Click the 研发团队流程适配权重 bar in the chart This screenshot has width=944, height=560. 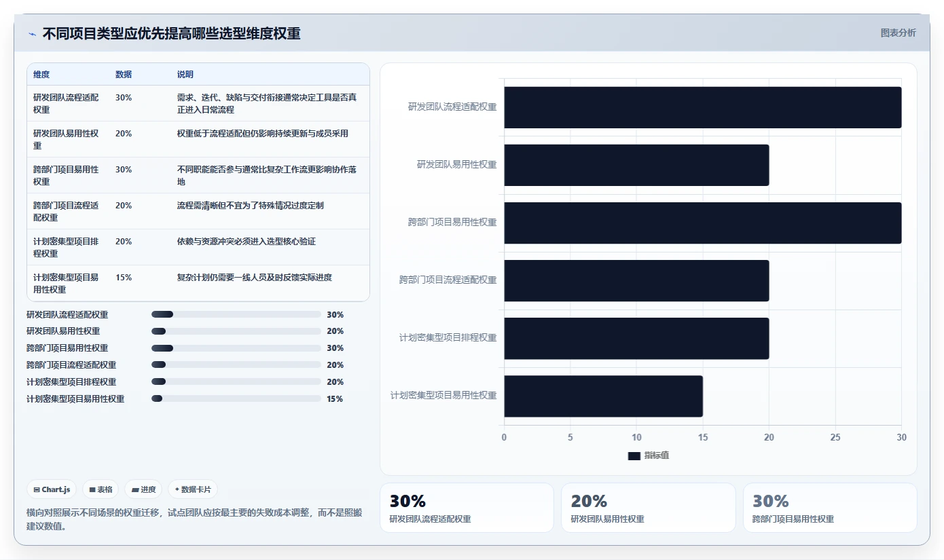702,107
